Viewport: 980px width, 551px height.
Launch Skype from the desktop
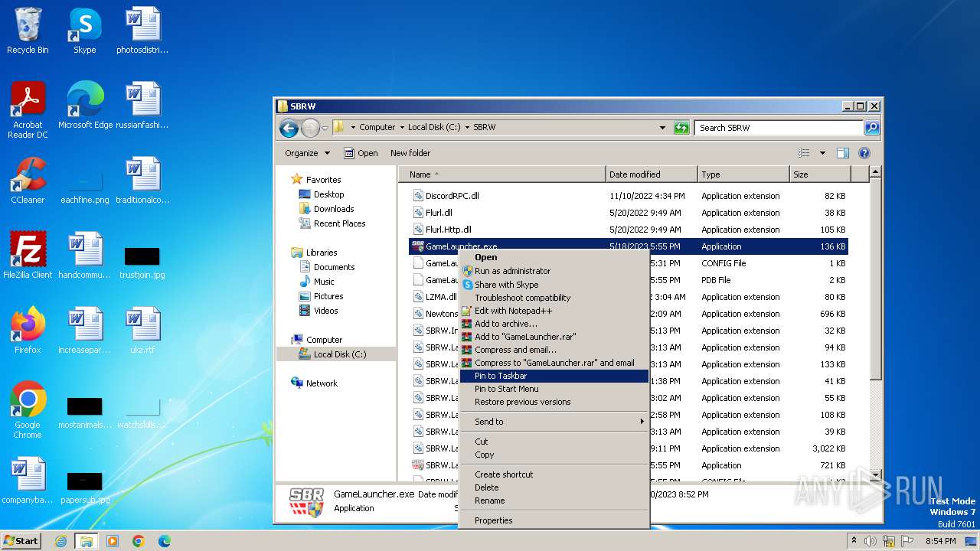(x=84, y=31)
